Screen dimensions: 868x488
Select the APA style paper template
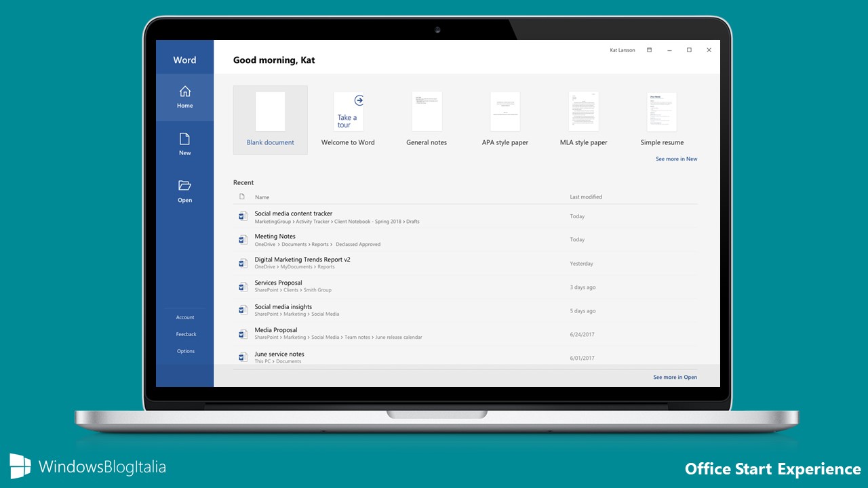[x=505, y=120]
